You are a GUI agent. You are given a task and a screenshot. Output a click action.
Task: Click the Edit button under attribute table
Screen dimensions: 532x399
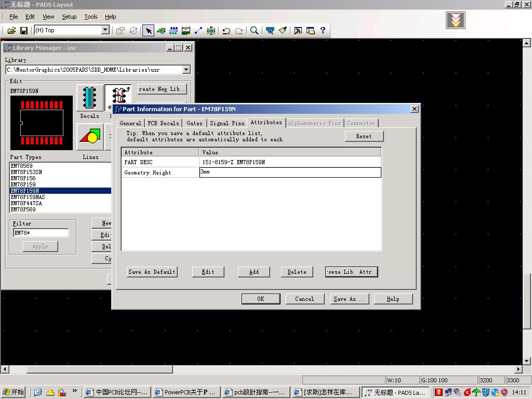pyautogui.click(x=208, y=272)
